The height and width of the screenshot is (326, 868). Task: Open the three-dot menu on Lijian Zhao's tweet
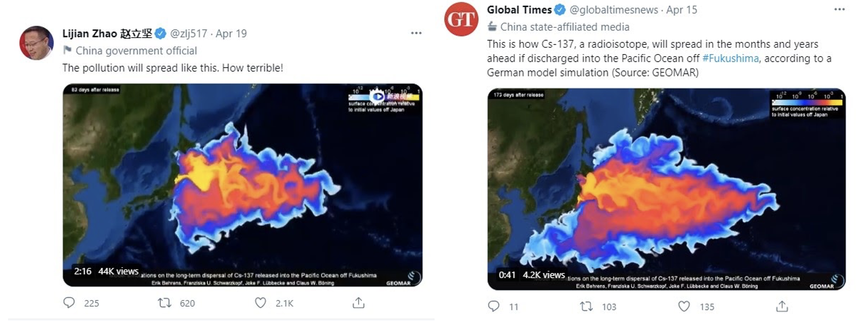416,33
